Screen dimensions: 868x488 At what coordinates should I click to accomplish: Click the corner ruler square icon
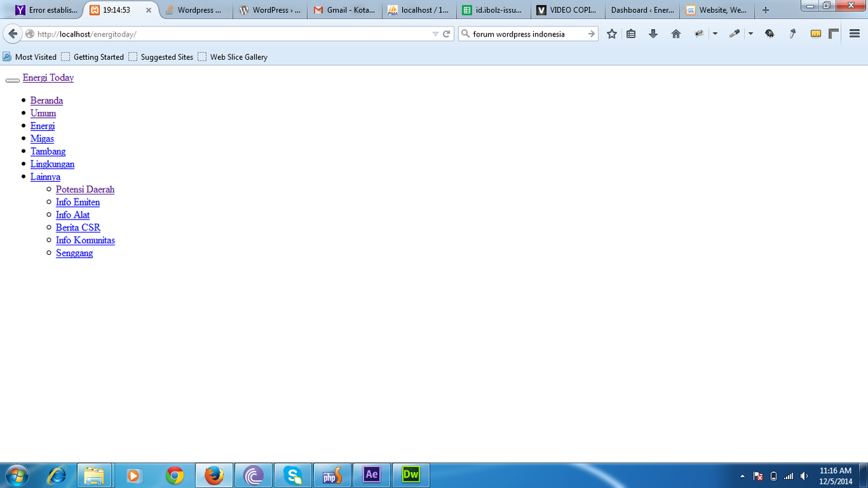tap(834, 34)
